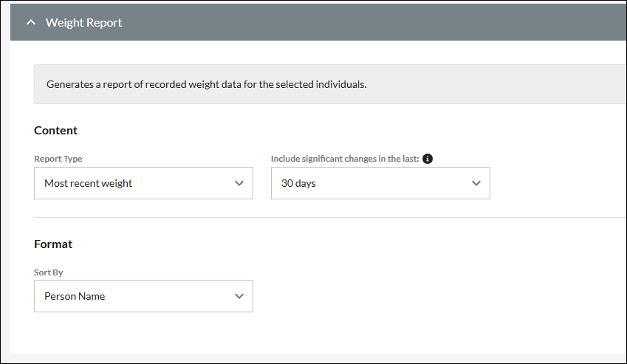This screenshot has height=364, width=627.
Task: Click the report description text about weight data
Action: click(206, 84)
